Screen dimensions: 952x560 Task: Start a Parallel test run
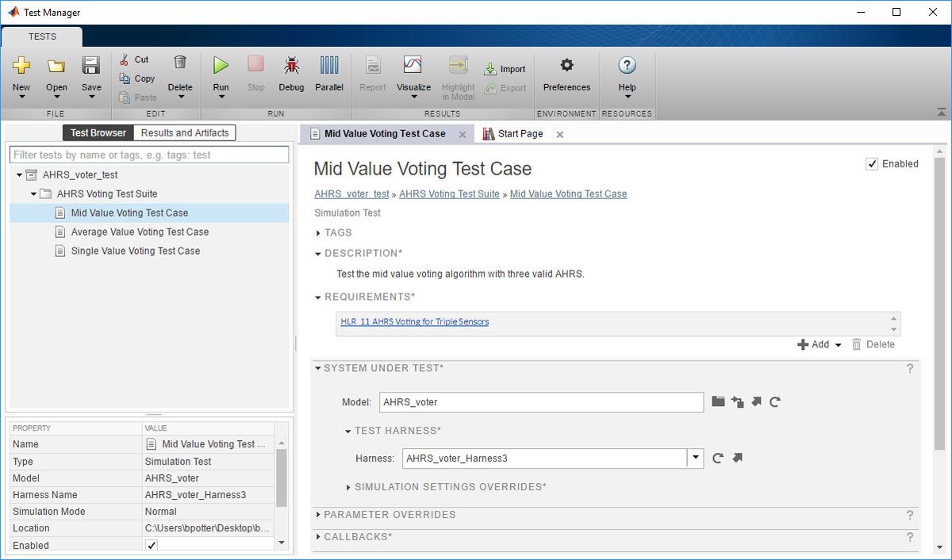pos(328,71)
